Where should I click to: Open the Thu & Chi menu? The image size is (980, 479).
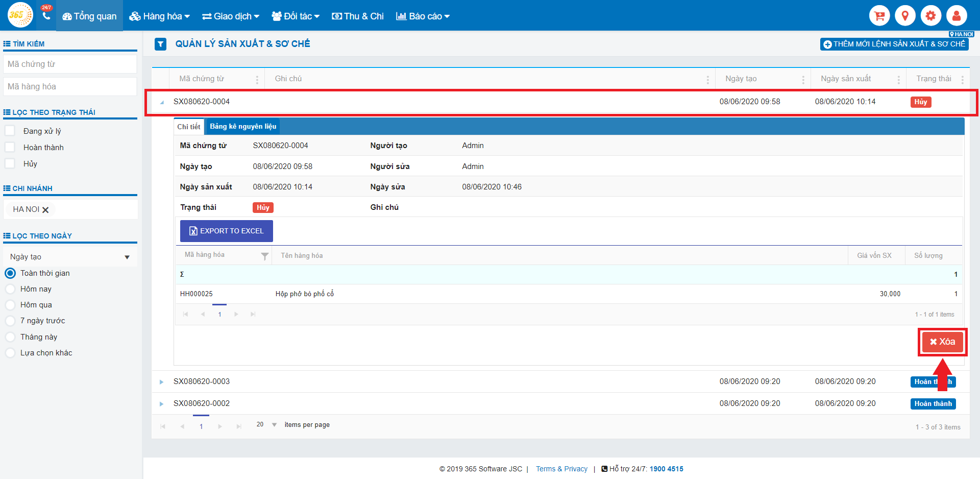click(x=357, y=16)
